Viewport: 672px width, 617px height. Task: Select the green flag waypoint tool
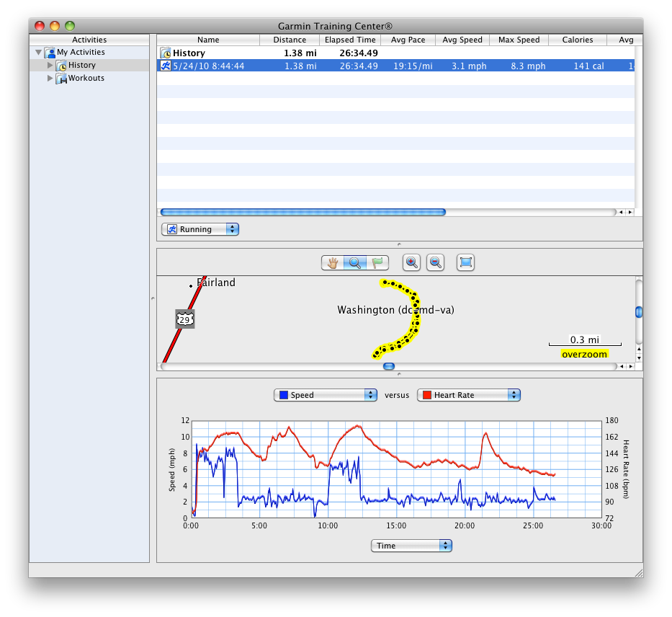pos(378,263)
